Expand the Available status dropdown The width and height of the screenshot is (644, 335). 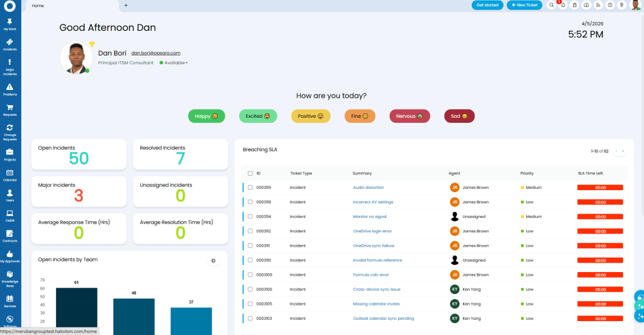[175, 63]
